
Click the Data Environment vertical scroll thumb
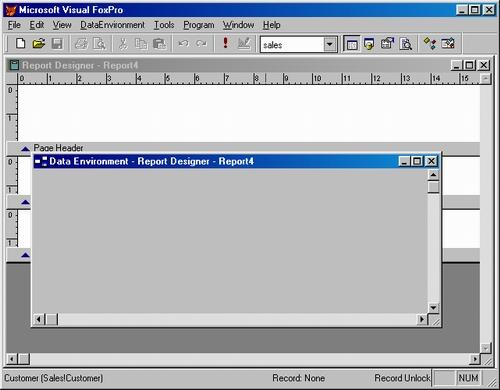click(433, 187)
